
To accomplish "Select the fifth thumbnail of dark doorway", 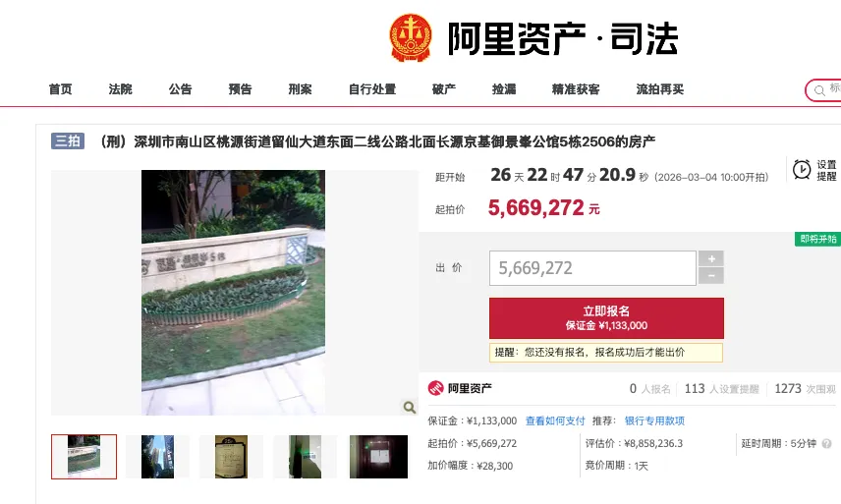I will click(x=378, y=457).
